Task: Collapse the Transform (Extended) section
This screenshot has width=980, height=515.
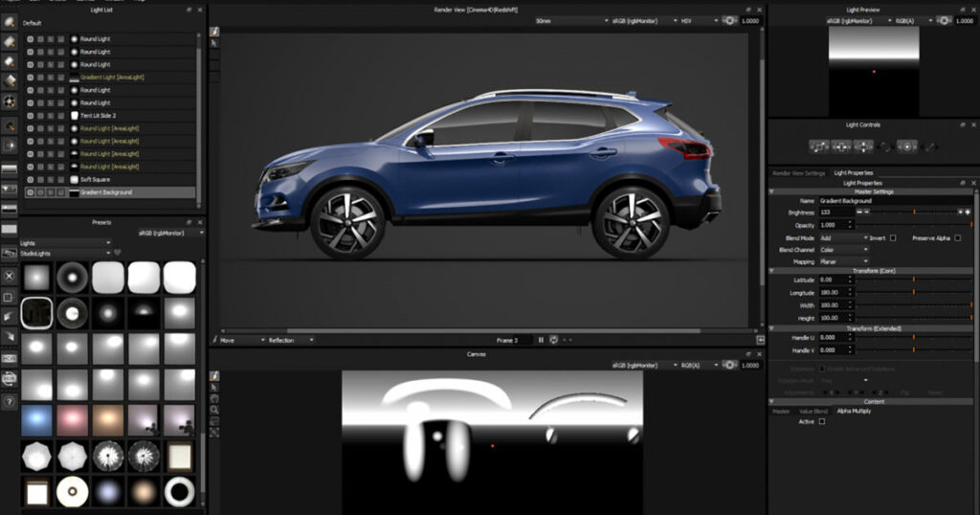Action: point(772,328)
